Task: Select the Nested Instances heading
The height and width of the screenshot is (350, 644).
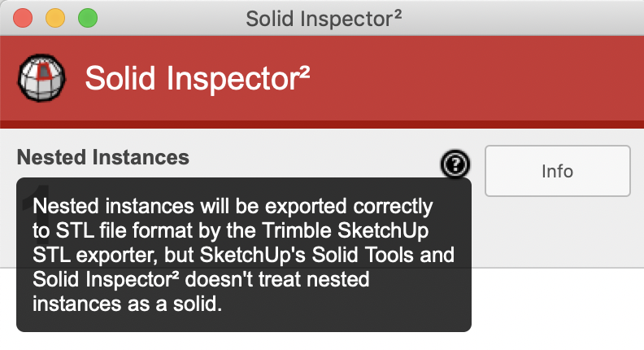Action: 103,157
